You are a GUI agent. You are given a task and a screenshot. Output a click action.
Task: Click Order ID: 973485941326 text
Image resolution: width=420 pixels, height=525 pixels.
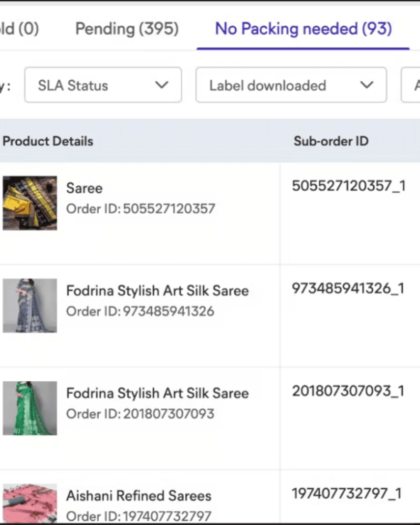pos(140,311)
